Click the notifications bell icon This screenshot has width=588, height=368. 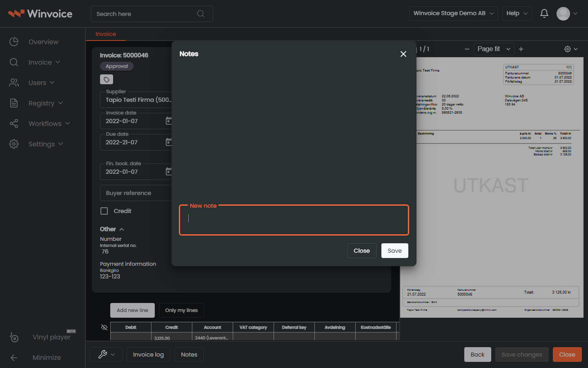pyautogui.click(x=544, y=13)
